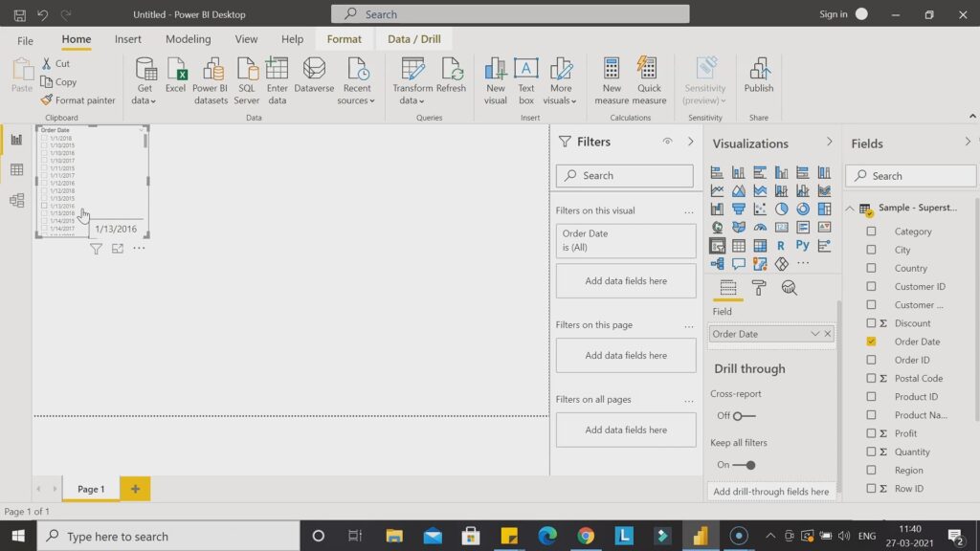Insert a Text box from the ribbon
This screenshot has width=980, height=551.
point(526,80)
